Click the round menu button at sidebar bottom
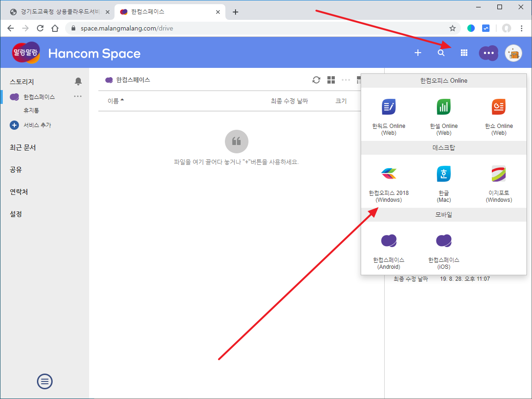The image size is (532, 399). click(x=44, y=381)
